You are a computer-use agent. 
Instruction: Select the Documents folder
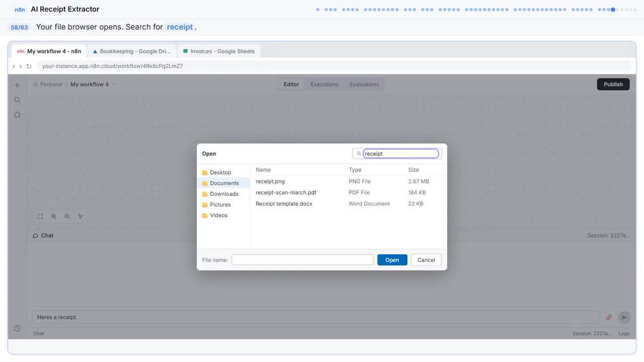223,183
